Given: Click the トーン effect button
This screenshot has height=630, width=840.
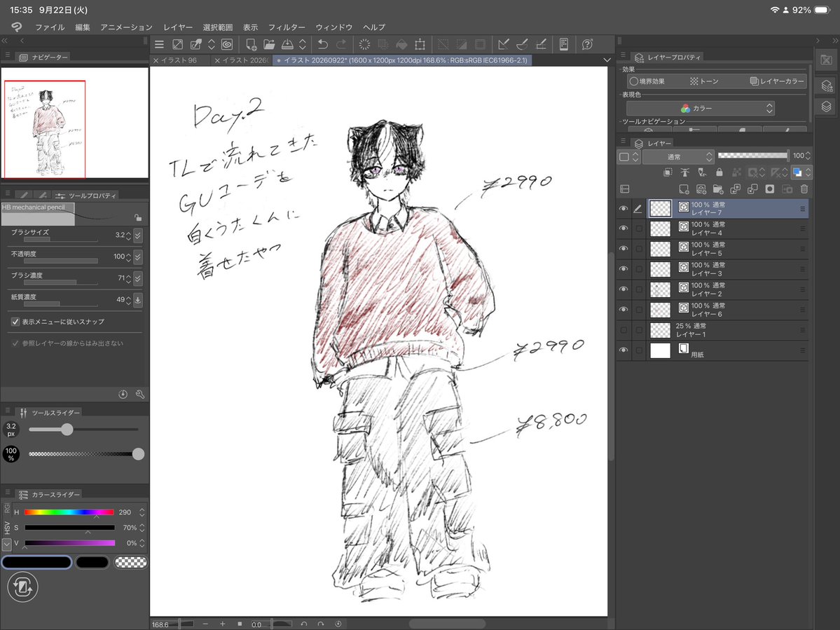Looking at the screenshot, I should tap(704, 81).
